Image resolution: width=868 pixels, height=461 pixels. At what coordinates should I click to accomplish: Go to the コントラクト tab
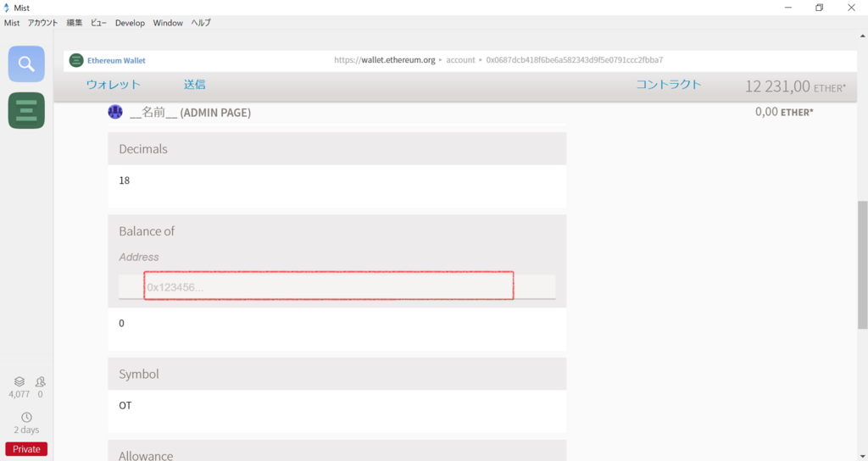[x=669, y=85]
